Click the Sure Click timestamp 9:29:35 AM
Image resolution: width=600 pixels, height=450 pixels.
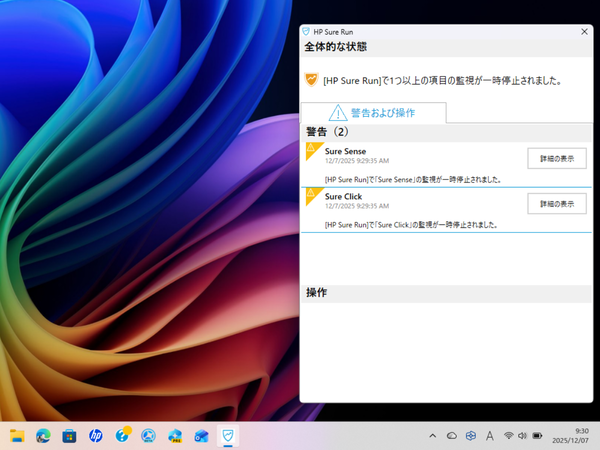[x=357, y=206]
